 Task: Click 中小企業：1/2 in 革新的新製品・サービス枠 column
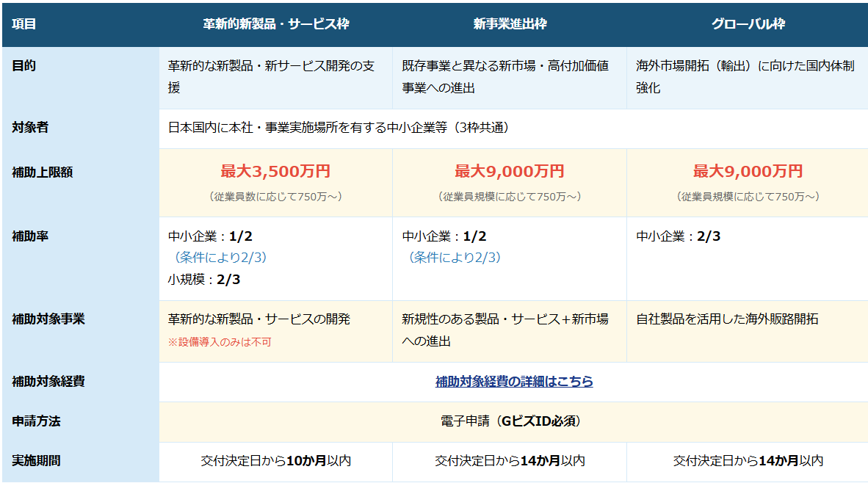coord(210,236)
